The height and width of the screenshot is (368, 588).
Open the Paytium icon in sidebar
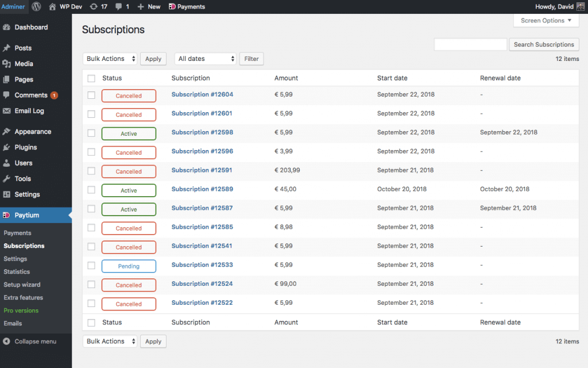(x=7, y=215)
